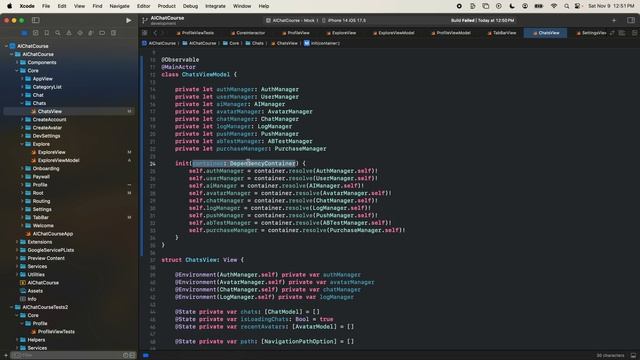Screen dimensions: 640x360
Task: Click ChatsView in the jump bar
Action: (x=284, y=43)
